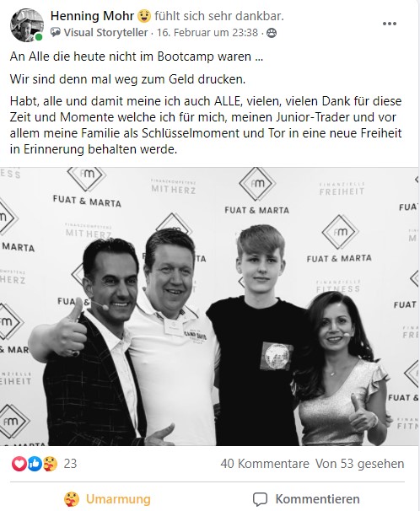420x511 pixels.
Task: Open the three-dot post options menu
Action: (389, 24)
